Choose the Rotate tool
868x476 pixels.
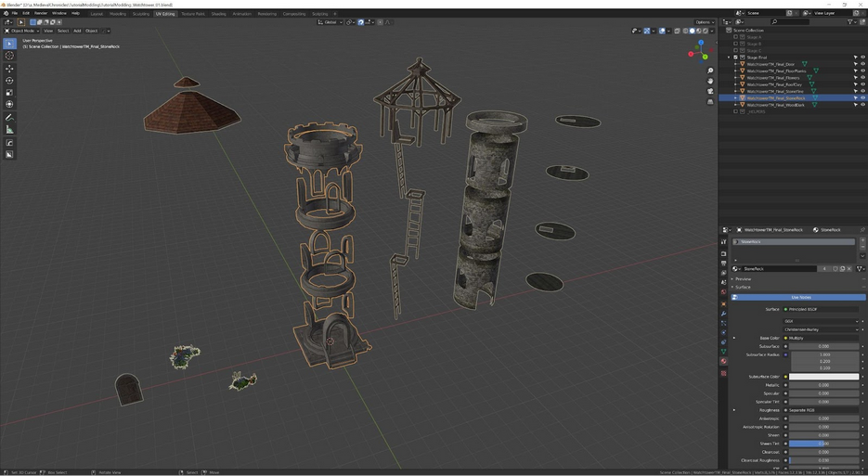tap(9, 81)
